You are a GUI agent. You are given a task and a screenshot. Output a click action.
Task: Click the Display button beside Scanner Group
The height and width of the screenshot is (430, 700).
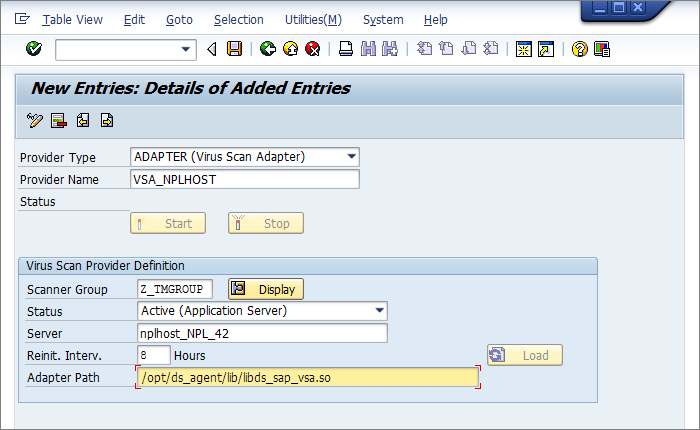(266, 289)
